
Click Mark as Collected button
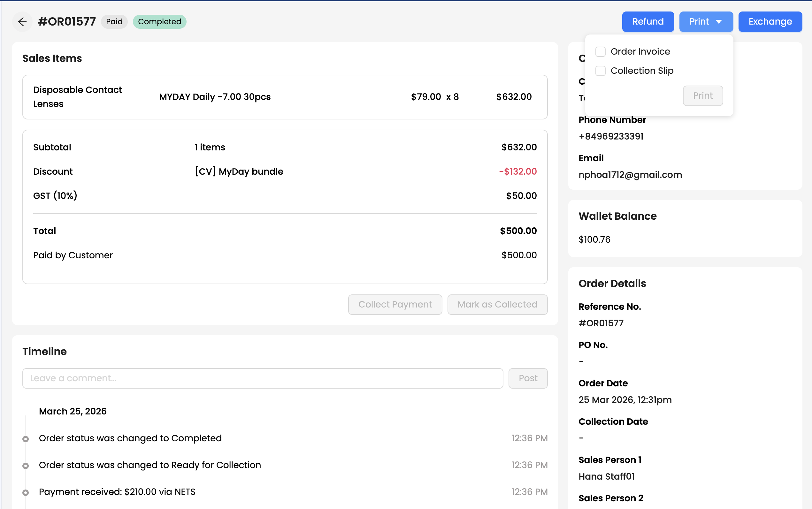point(497,304)
